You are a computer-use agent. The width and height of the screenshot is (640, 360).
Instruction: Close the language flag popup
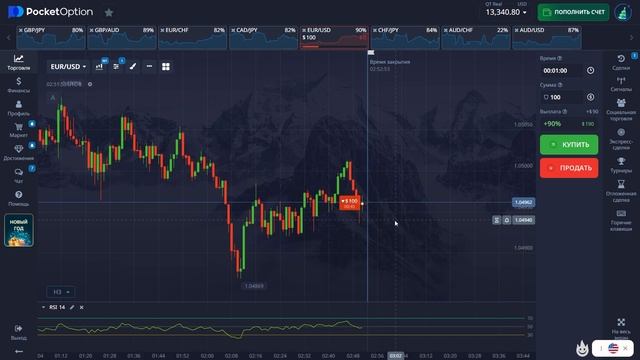[625, 348]
